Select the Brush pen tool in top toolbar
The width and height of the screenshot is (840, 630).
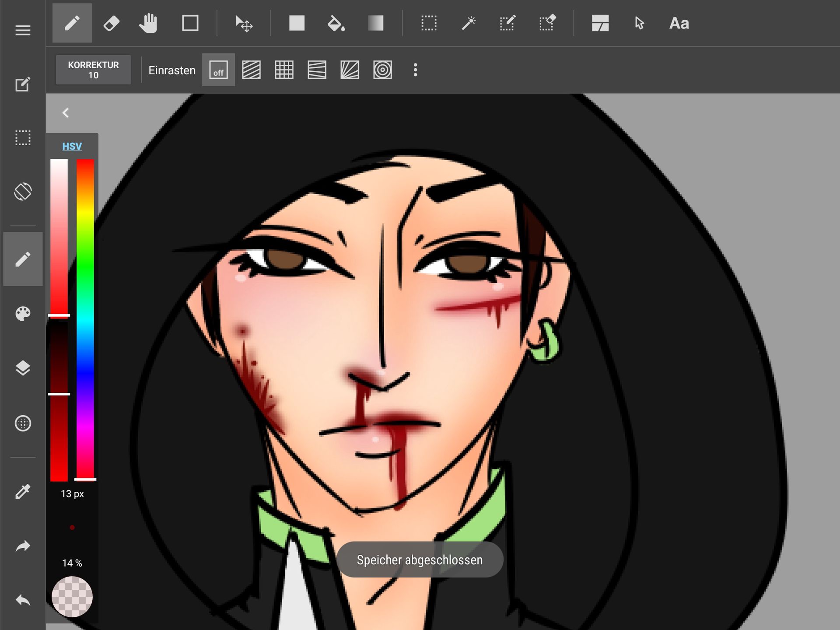click(x=72, y=23)
